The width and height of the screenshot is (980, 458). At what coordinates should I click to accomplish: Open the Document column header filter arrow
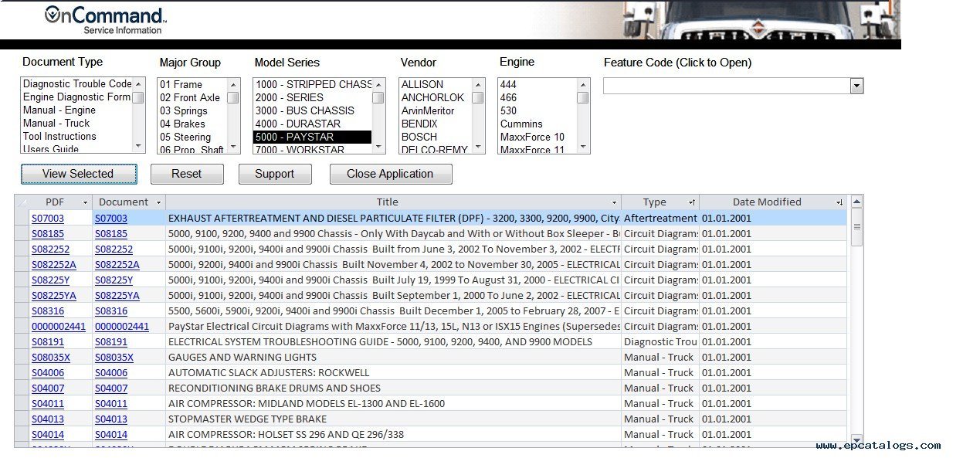click(158, 202)
